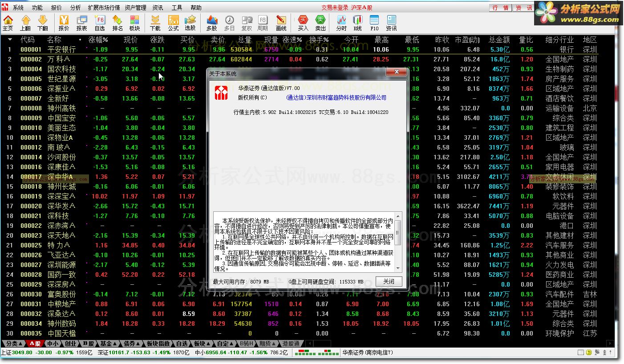
Task: Switch to the 港股通 bottom tab
Action: [291, 344]
